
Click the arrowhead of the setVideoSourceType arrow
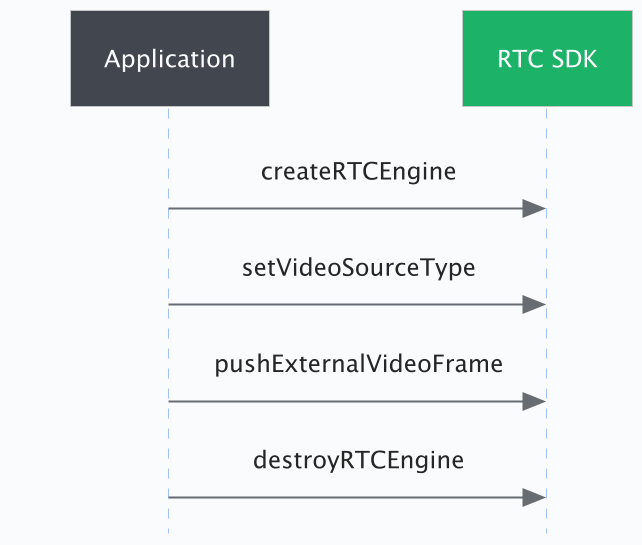(x=534, y=304)
